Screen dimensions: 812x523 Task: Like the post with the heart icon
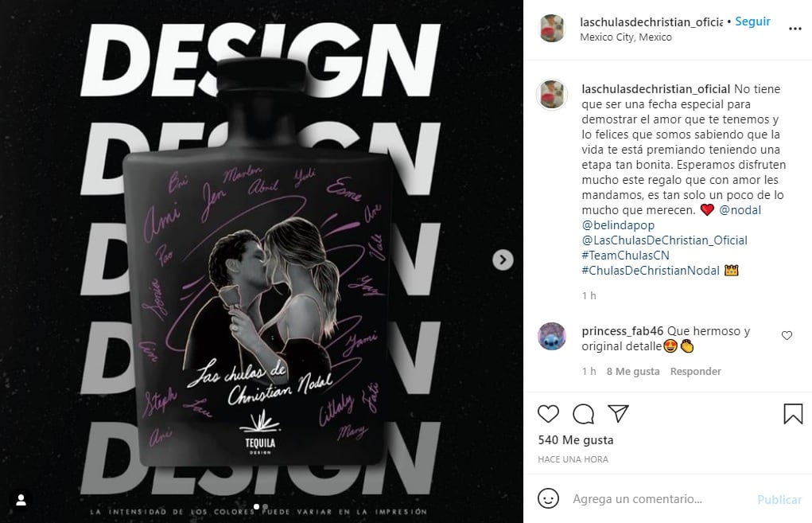click(548, 414)
